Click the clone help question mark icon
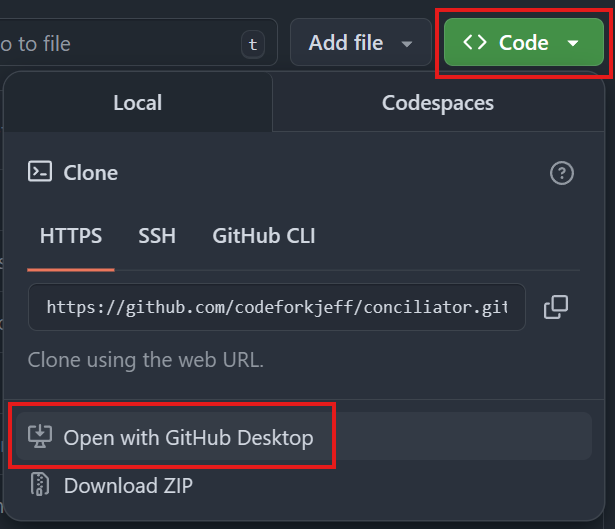615x529 pixels. click(x=562, y=173)
